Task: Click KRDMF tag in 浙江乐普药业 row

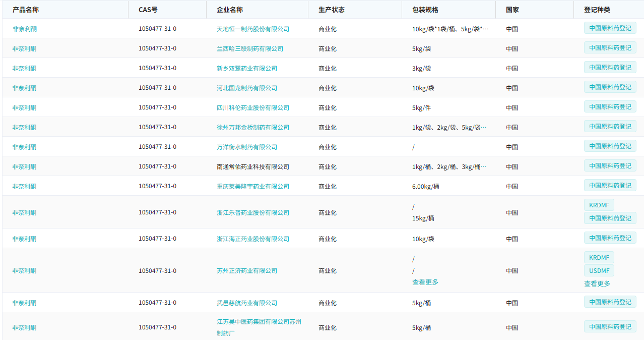Action: tap(599, 205)
